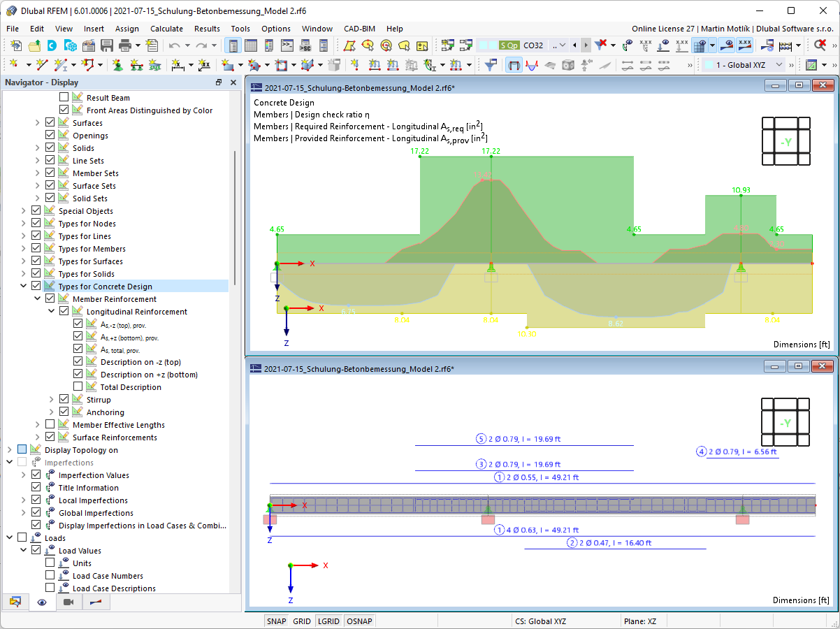Undo the last action
The image size is (840, 629).
point(175,45)
